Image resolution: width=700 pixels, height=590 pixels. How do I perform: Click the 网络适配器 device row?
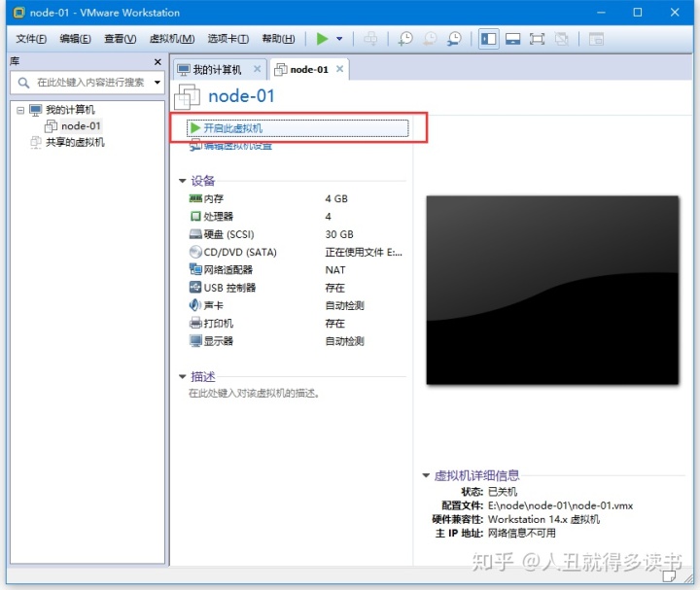click(296, 270)
